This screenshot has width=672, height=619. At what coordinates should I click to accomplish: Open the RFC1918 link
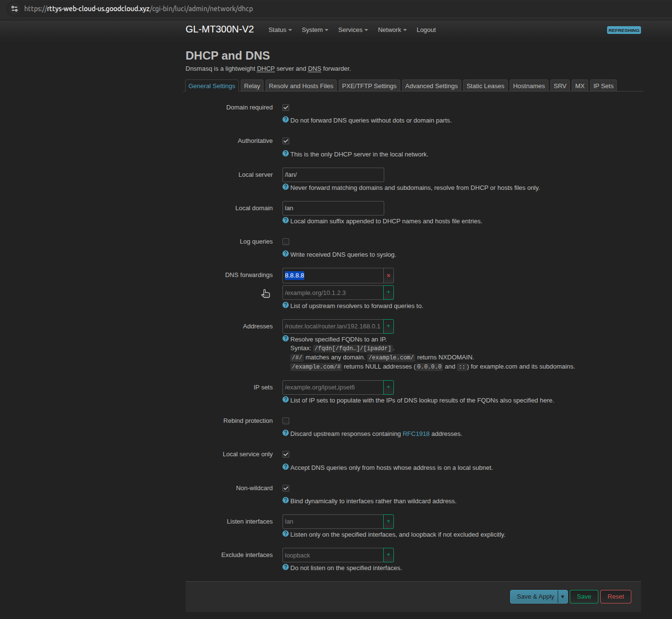[x=416, y=434]
